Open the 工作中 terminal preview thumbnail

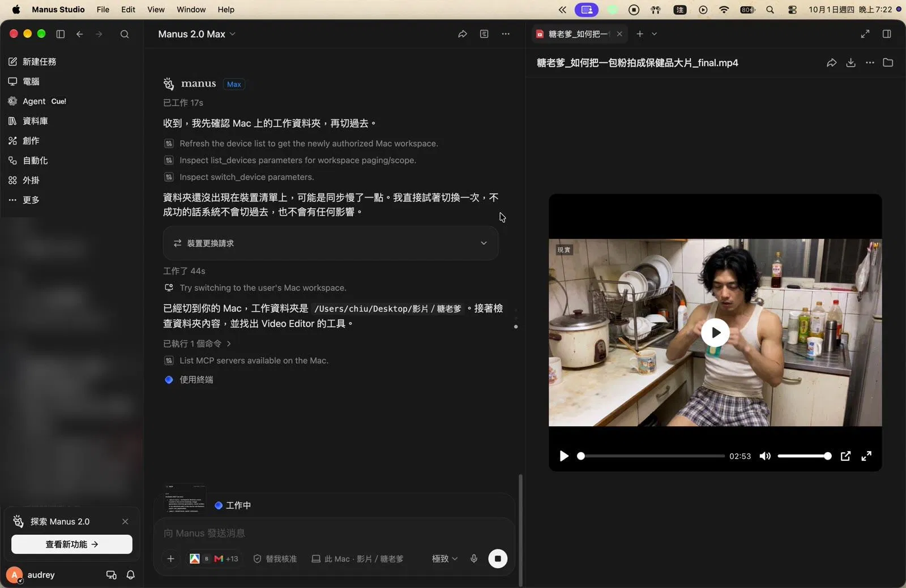185,499
